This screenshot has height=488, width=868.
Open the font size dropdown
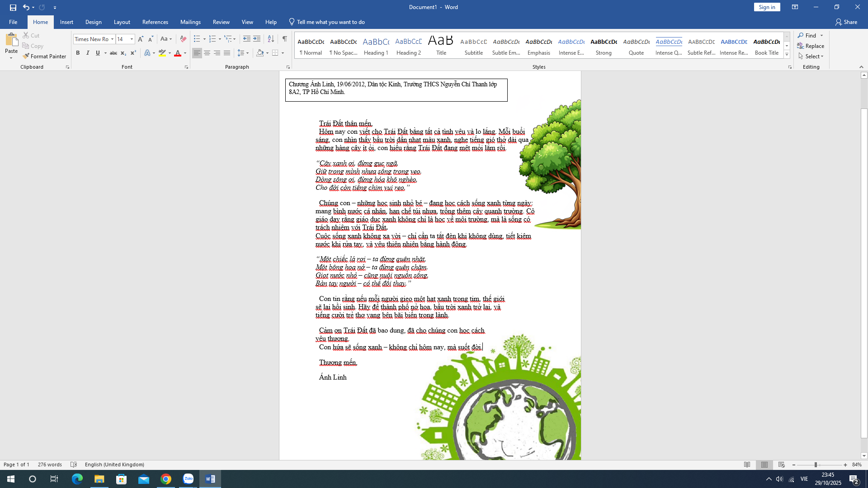[x=132, y=39]
